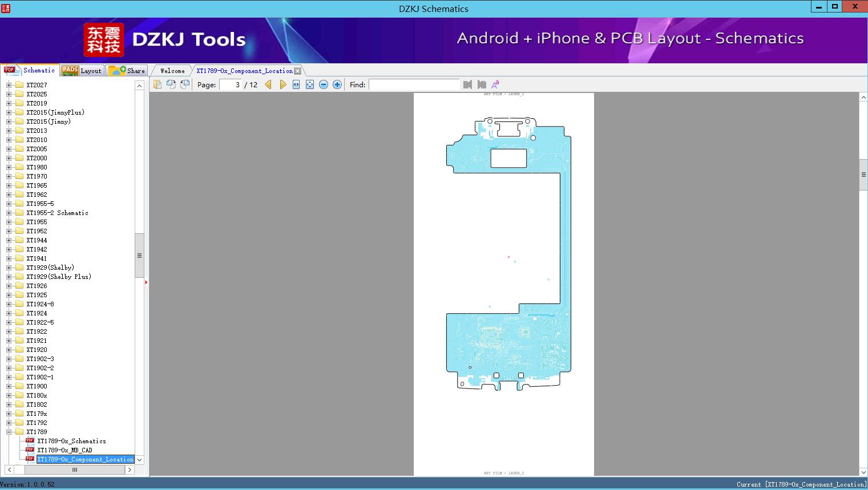Select the XT1902-3 folder

pyautogui.click(x=40, y=359)
